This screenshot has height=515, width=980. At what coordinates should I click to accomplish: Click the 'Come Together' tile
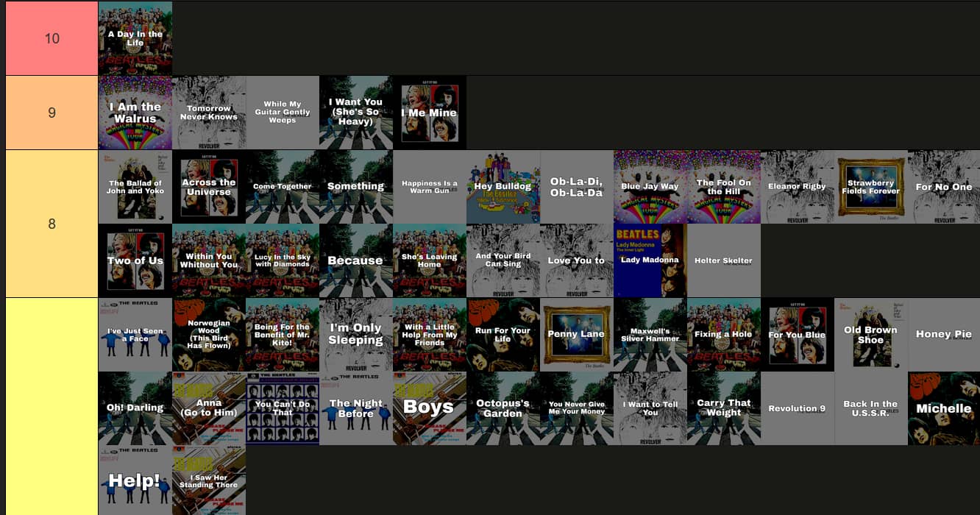pyautogui.click(x=283, y=187)
